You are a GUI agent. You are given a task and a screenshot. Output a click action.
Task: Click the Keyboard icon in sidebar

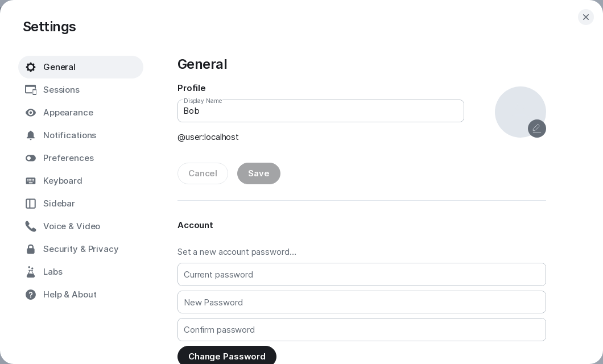coord(31,181)
